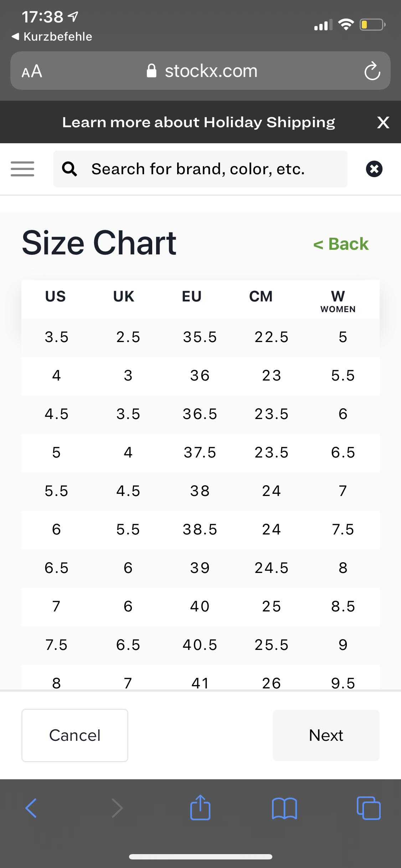Show the open Safari tabs
This screenshot has height=868, width=401.
point(369,808)
